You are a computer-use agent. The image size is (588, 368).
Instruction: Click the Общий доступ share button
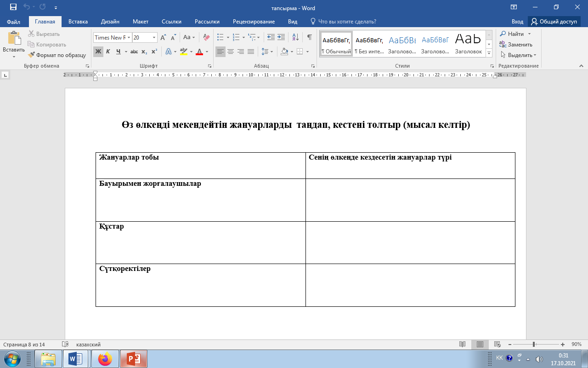coord(554,22)
